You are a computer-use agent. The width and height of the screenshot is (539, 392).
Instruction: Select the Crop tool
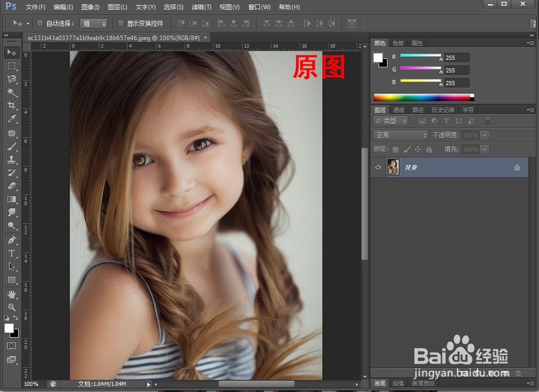(x=11, y=105)
